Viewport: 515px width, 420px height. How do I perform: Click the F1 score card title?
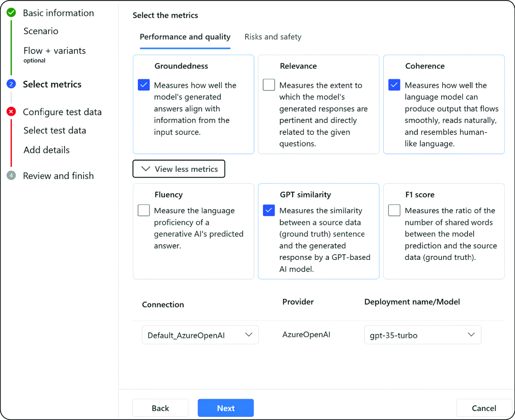(420, 195)
